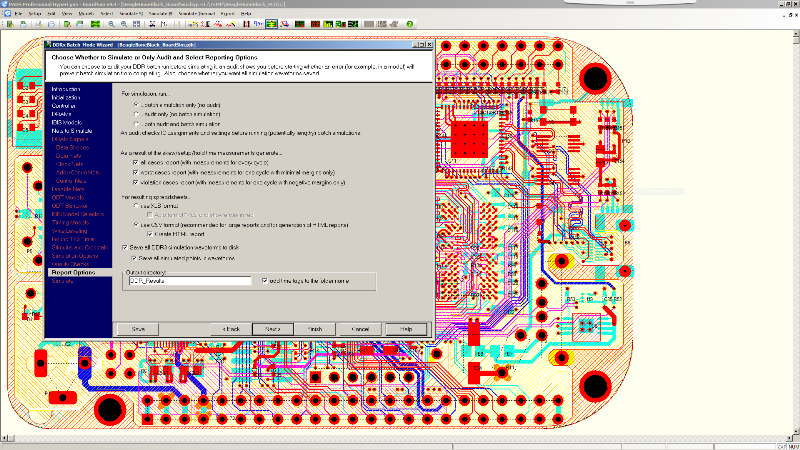The height and width of the screenshot is (450, 800).
Task: Go to Simulation Options wizard step
Action: [74, 256]
